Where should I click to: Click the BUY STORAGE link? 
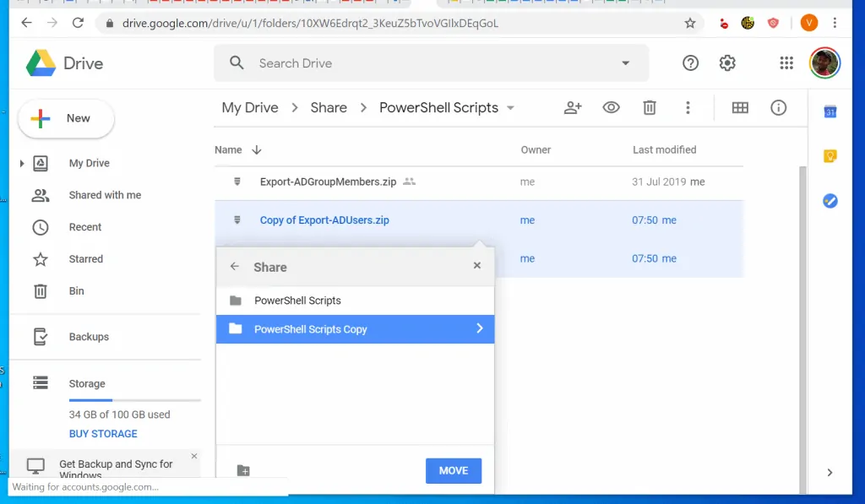tap(103, 434)
